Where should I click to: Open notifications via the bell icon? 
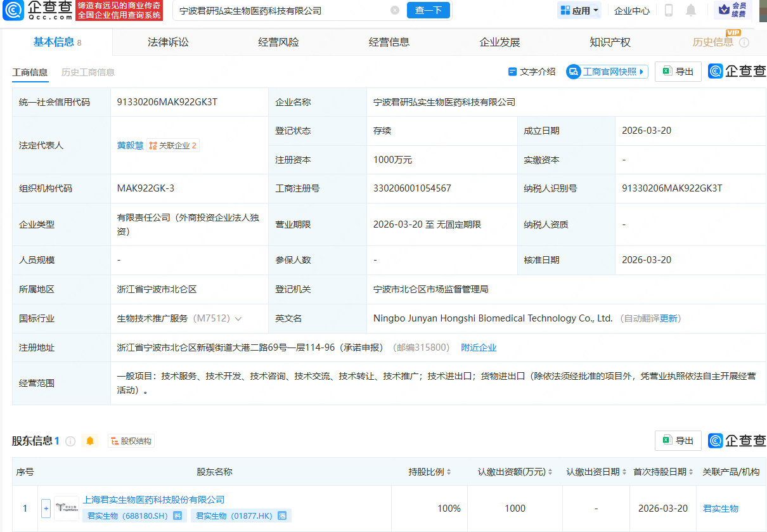pos(691,10)
